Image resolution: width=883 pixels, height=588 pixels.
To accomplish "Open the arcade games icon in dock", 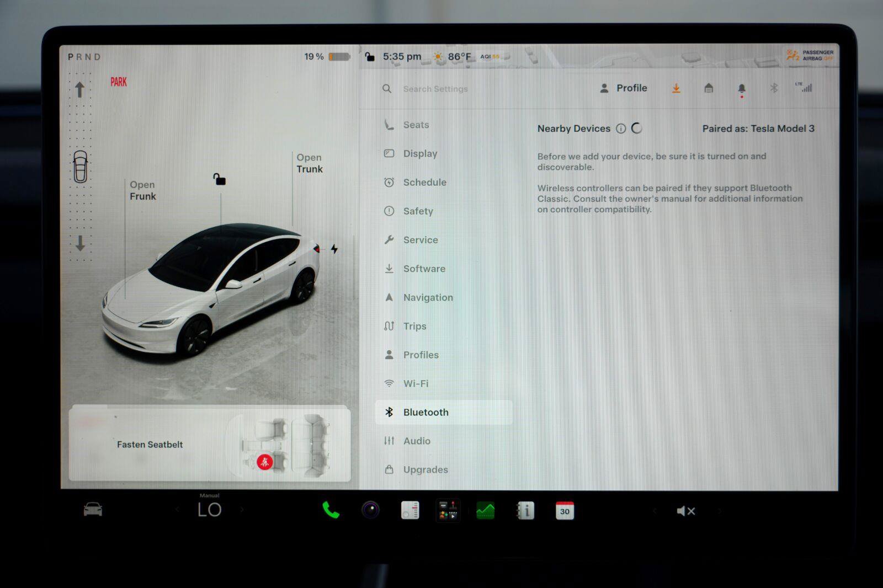I will (448, 511).
